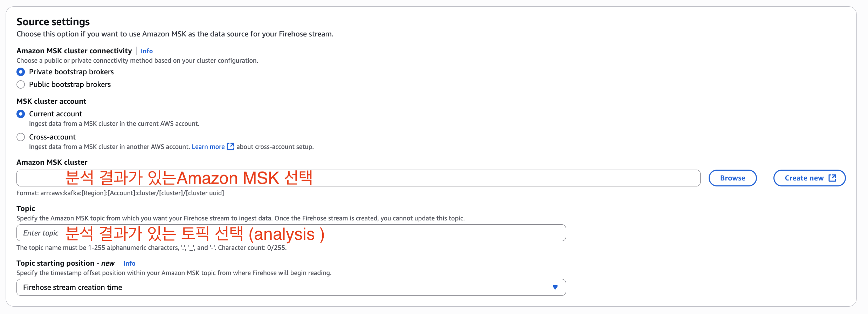868x314 pixels.
Task: Open Info beside Topic starting position
Action: (129, 264)
